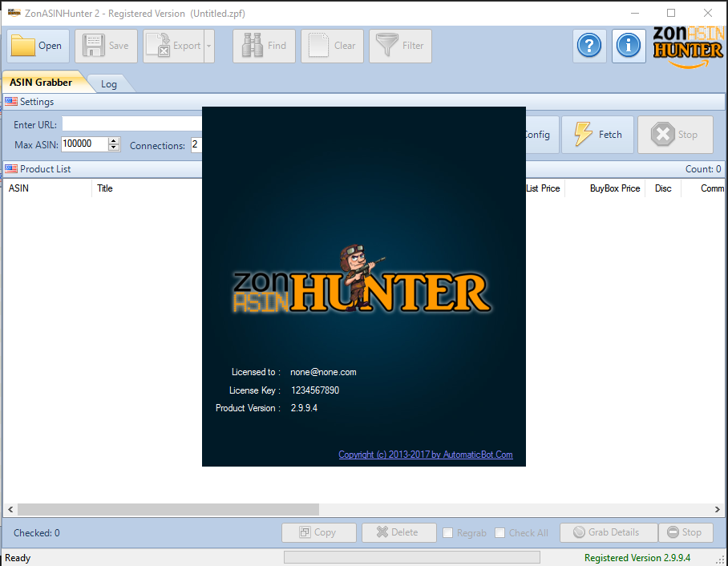Toggle the Check All checkbox
Screen dimensions: 728x566
[x=500, y=532]
